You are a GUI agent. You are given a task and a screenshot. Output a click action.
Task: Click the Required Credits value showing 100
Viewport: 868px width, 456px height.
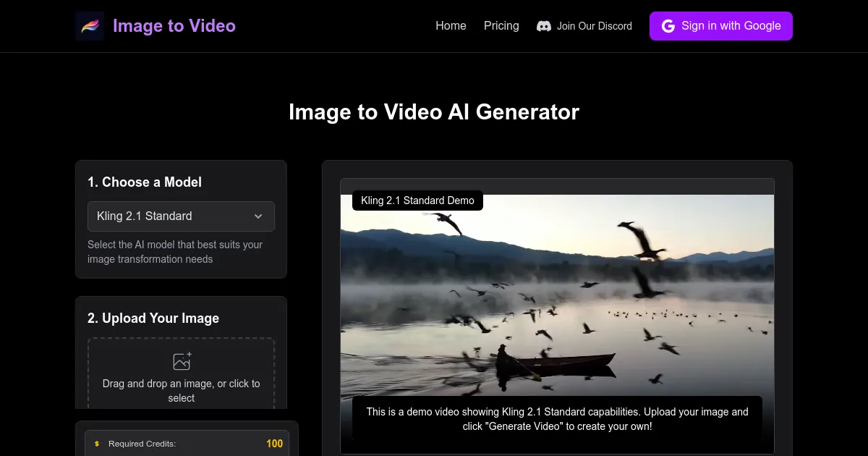(274, 443)
